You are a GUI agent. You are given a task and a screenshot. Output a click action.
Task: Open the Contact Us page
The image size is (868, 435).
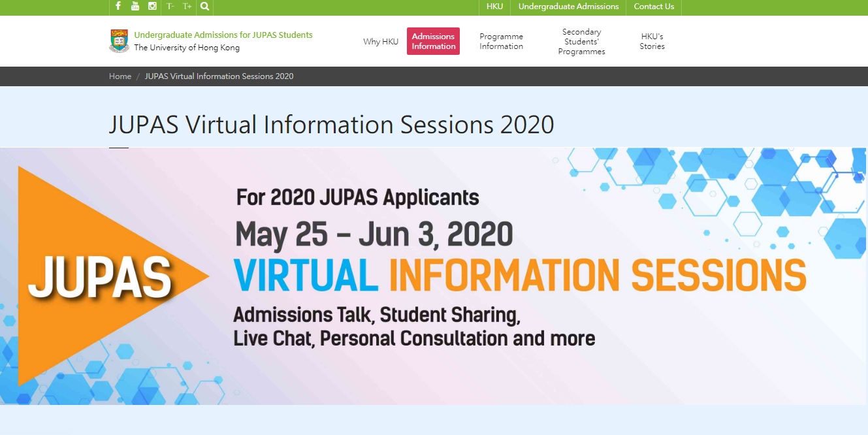click(x=654, y=7)
